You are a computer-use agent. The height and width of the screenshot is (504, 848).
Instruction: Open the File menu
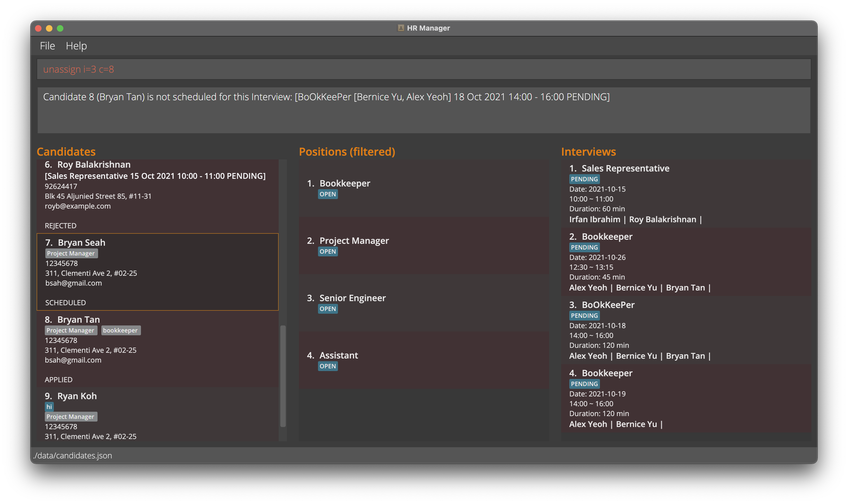47,46
